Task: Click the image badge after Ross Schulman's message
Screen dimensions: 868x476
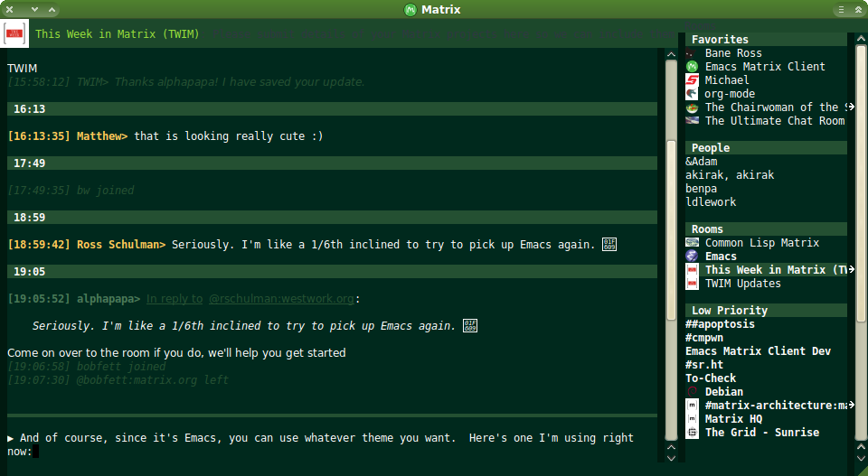Action: click(609, 244)
